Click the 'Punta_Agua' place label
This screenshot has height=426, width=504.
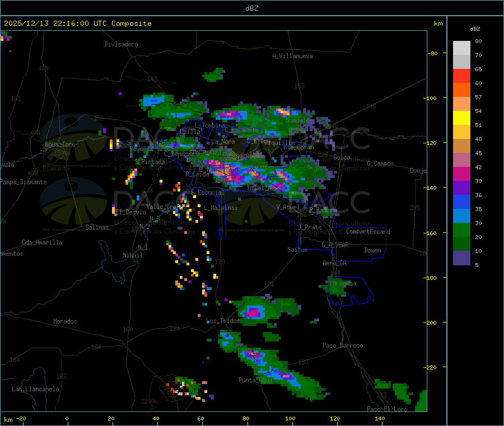[255, 380]
